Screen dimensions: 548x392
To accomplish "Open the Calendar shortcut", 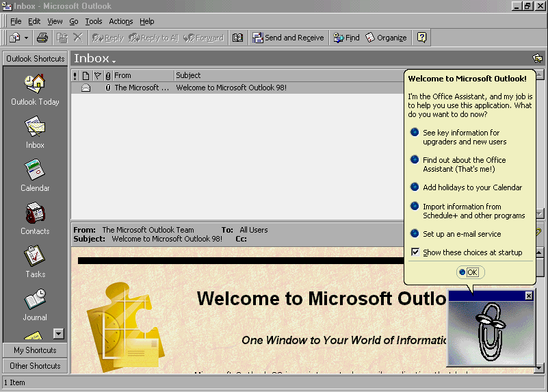I will coord(35,176).
